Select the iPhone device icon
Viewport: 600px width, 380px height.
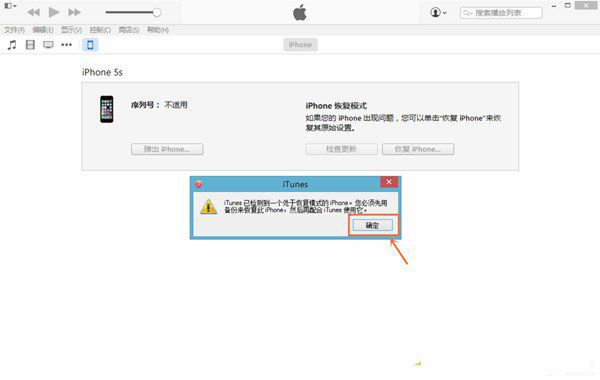pyautogui.click(x=90, y=45)
